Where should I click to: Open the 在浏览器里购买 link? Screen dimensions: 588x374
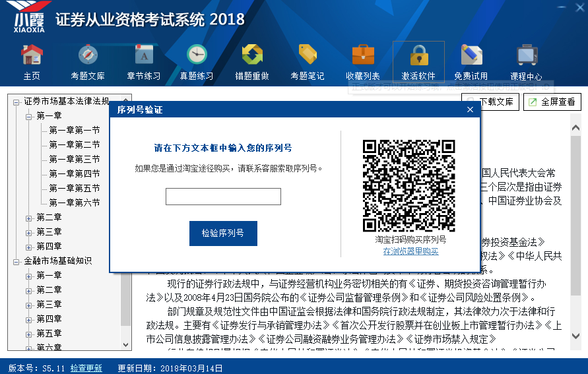pyautogui.click(x=410, y=251)
